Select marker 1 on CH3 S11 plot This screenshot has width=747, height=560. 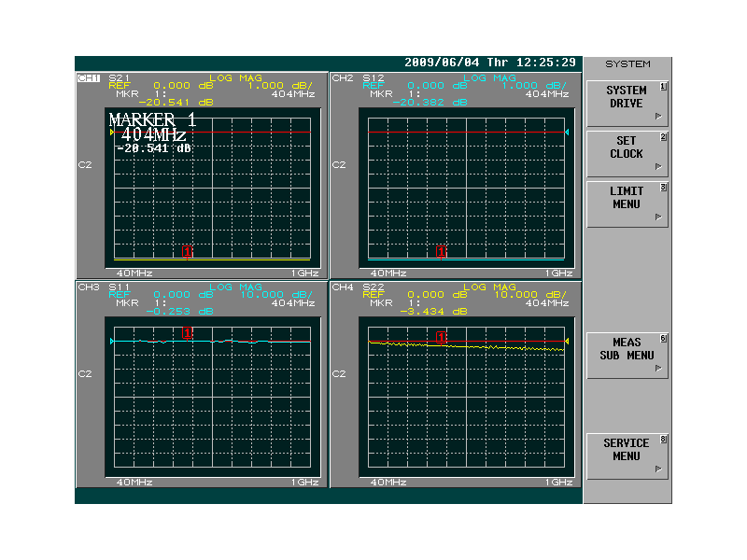tap(188, 333)
